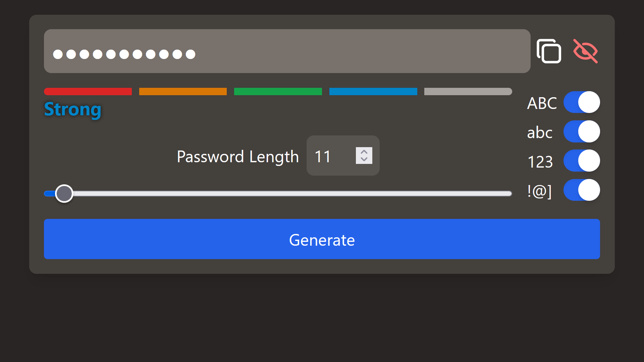Increment password length with up stepper arrow

coord(364,151)
